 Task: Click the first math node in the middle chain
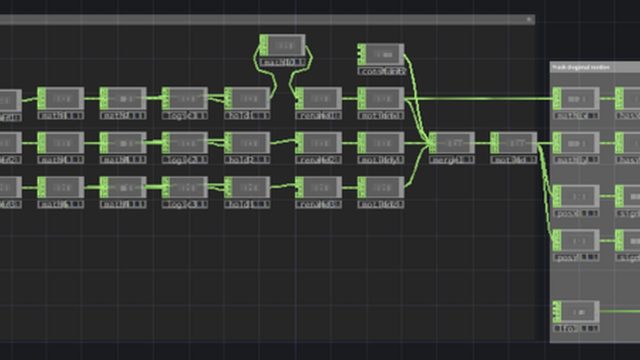(61, 143)
